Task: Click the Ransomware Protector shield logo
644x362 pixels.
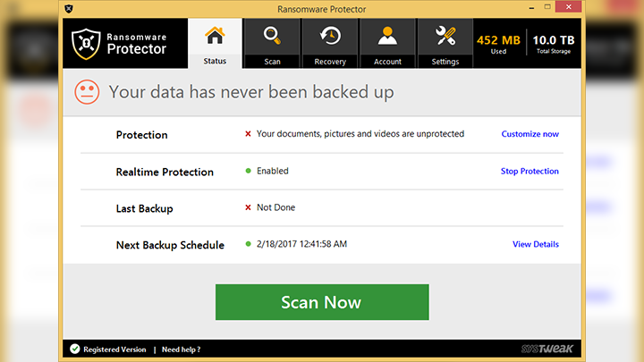Action: (86, 44)
